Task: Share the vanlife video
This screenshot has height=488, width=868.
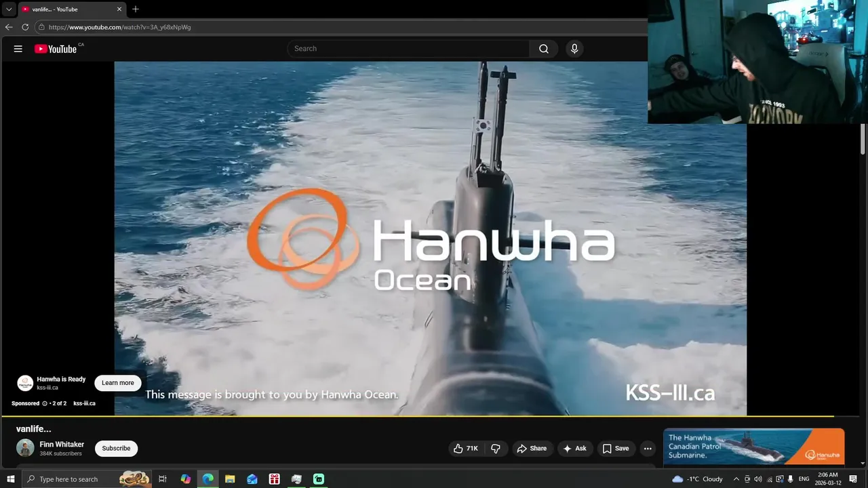Action: (x=532, y=448)
